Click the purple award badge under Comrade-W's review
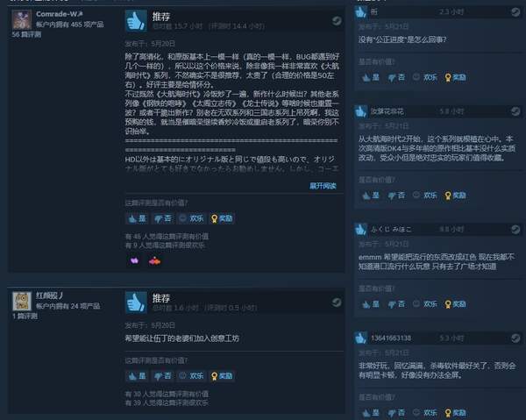 point(134,260)
